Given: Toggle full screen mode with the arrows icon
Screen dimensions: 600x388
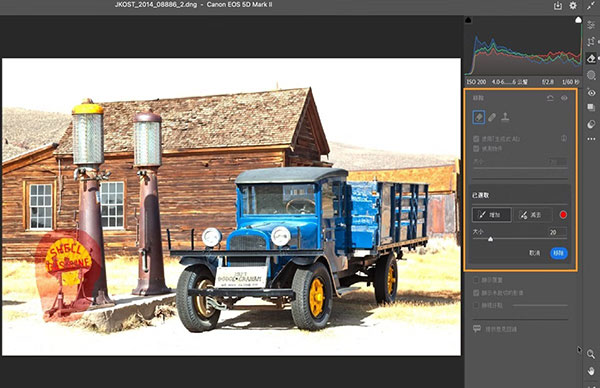Looking at the screenshot, I should 591,5.
